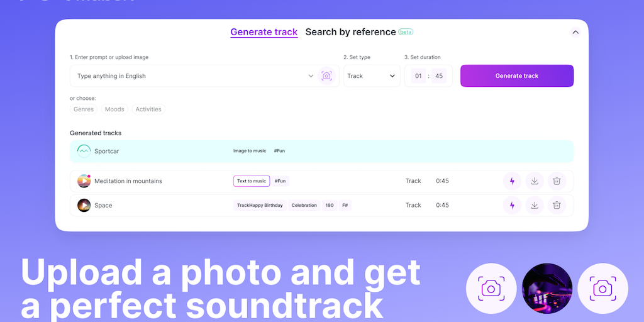
Task: Click the #Fun tag on Meditation in mountains
Action: (x=280, y=181)
